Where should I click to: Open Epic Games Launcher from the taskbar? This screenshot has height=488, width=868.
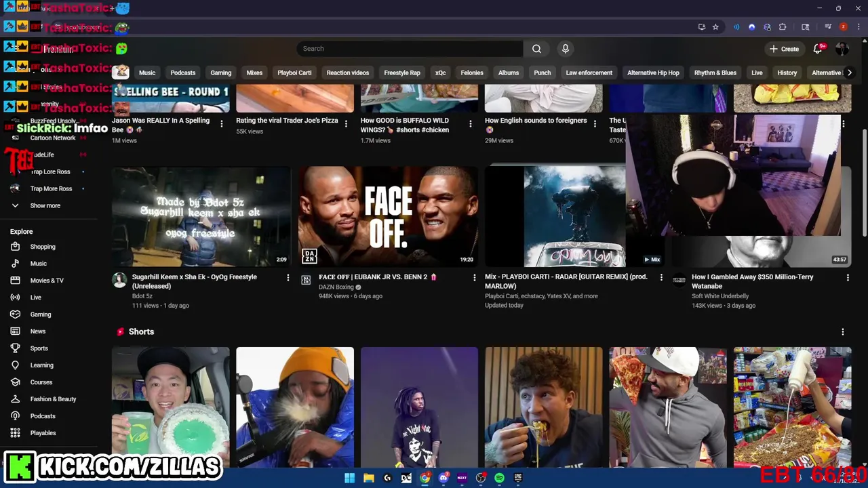(518, 478)
